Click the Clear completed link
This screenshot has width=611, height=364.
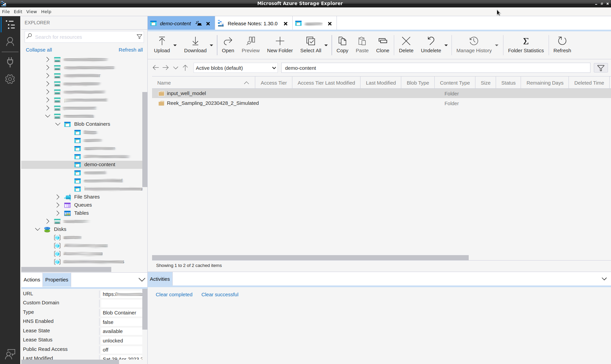(x=174, y=295)
